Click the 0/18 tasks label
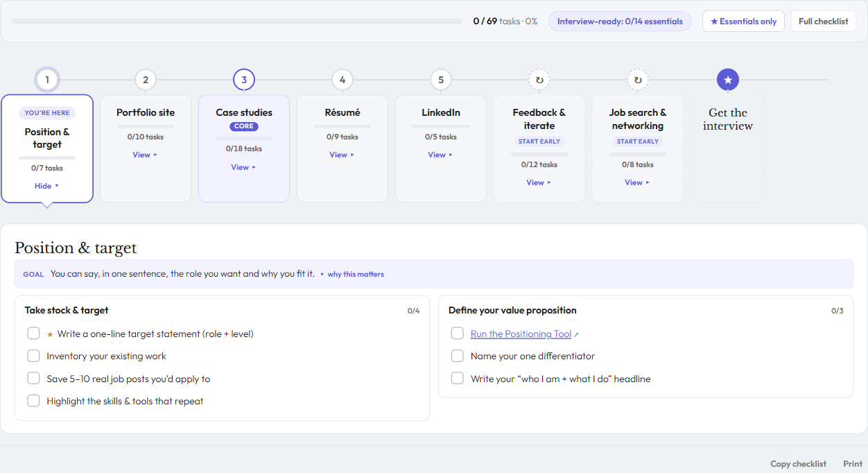The height and width of the screenshot is (473, 868). click(x=244, y=148)
